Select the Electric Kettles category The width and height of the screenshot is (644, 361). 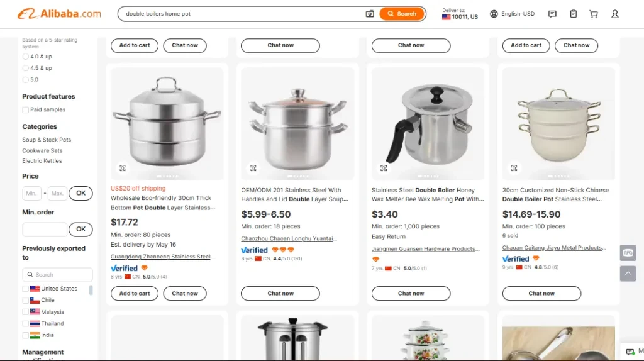pos(42,161)
